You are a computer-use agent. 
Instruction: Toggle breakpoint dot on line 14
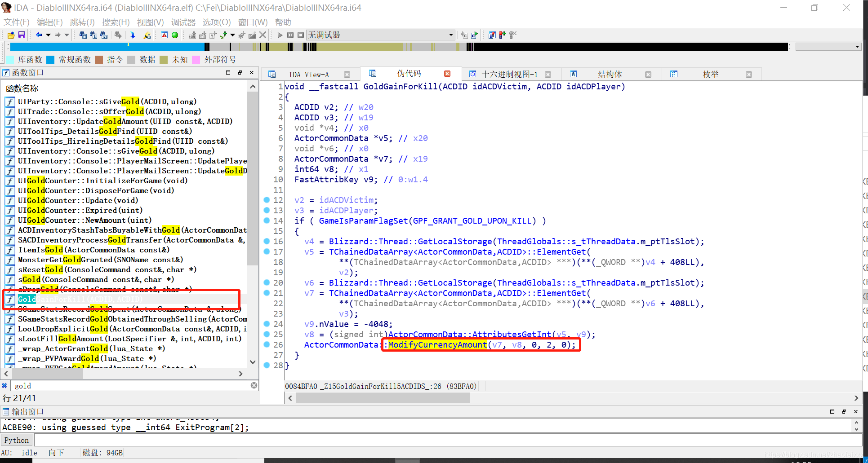pyautogui.click(x=267, y=220)
